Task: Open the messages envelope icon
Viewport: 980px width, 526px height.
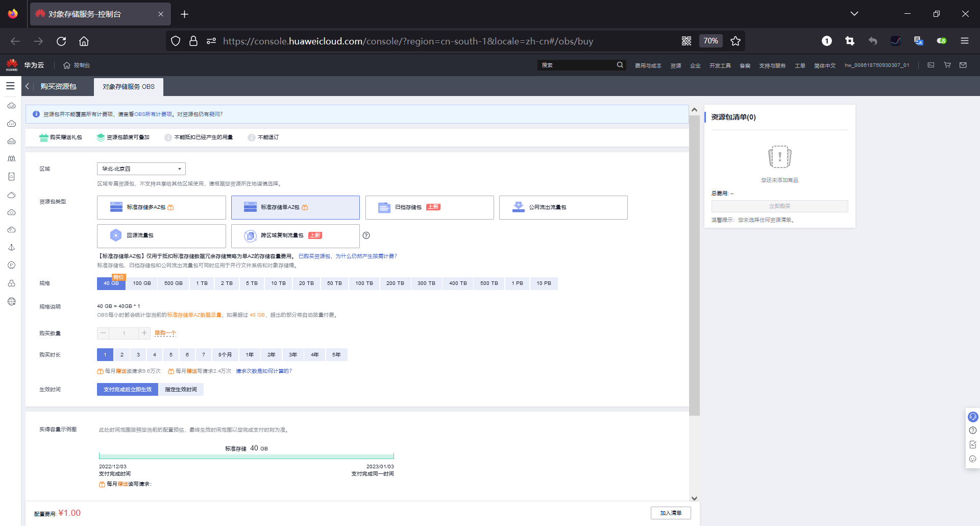Action: (963, 65)
